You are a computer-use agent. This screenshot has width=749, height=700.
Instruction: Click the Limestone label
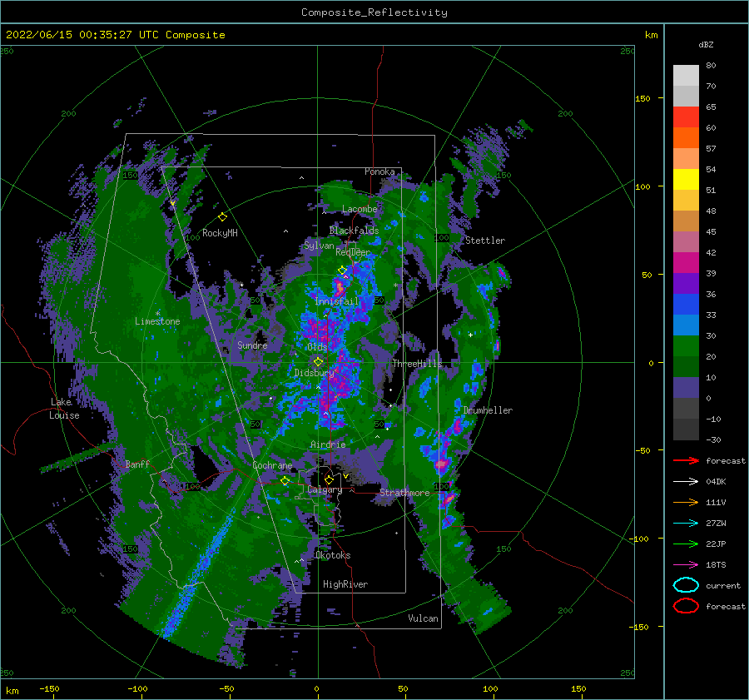[157, 321]
